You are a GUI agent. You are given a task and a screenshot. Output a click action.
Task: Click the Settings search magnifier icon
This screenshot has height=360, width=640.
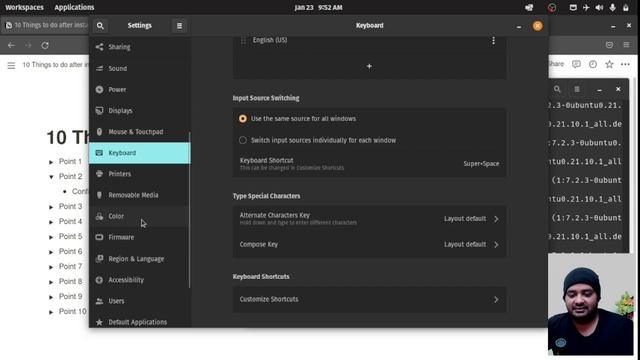[100, 26]
